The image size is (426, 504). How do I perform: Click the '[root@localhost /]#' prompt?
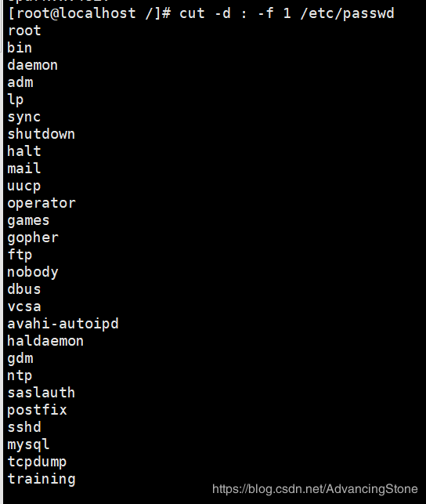pyautogui.click(x=89, y=14)
